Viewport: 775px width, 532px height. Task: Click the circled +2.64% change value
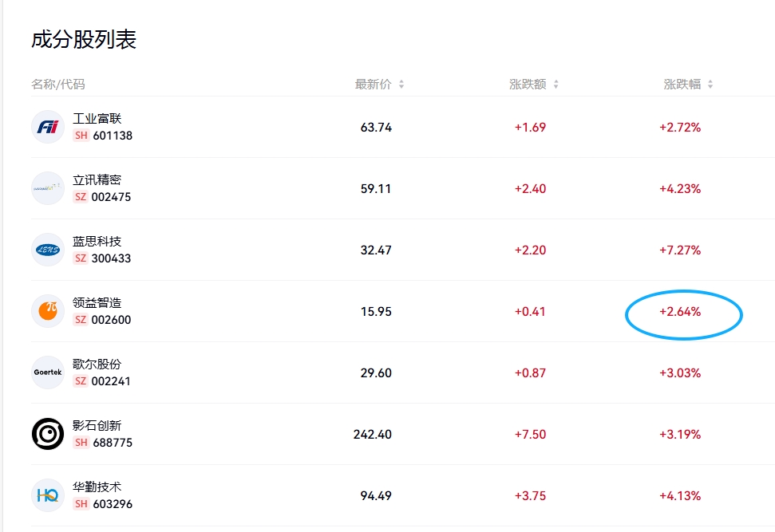coord(680,312)
